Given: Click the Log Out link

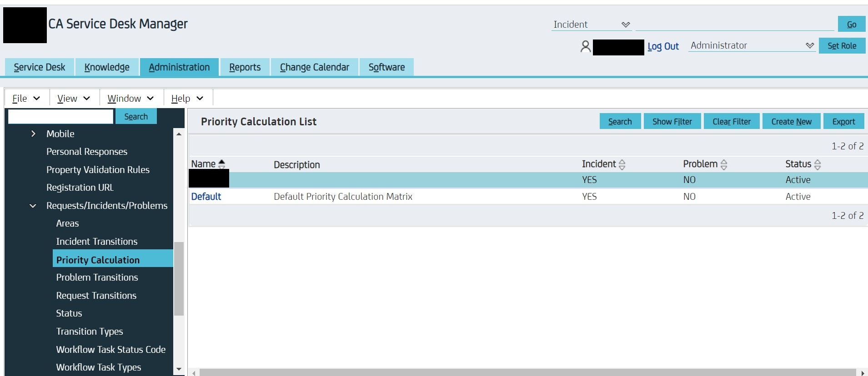Looking at the screenshot, I should tap(663, 46).
